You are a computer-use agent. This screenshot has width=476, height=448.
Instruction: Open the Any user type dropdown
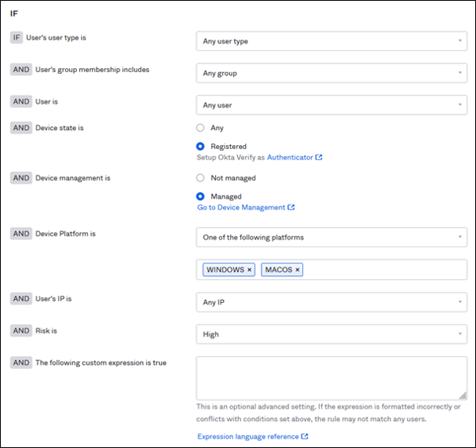click(x=331, y=41)
